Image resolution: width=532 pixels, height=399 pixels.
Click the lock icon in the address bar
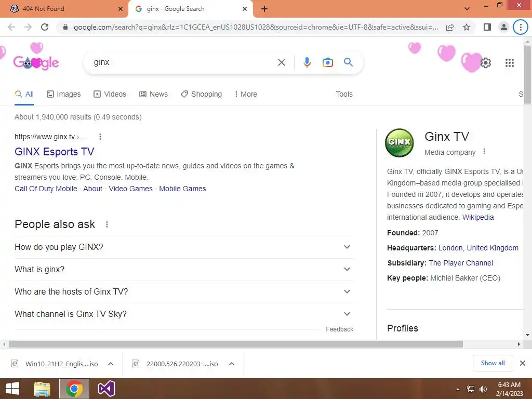coord(65,27)
